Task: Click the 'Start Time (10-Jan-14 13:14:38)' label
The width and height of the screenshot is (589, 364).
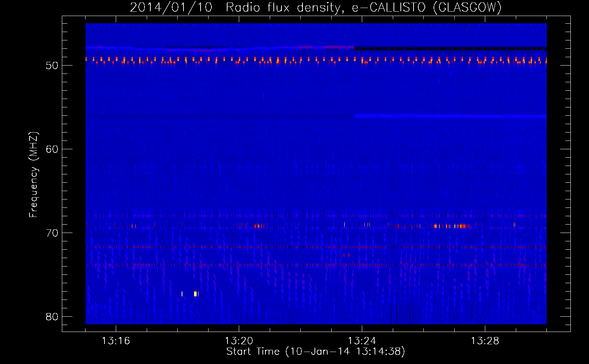Action: click(316, 351)
